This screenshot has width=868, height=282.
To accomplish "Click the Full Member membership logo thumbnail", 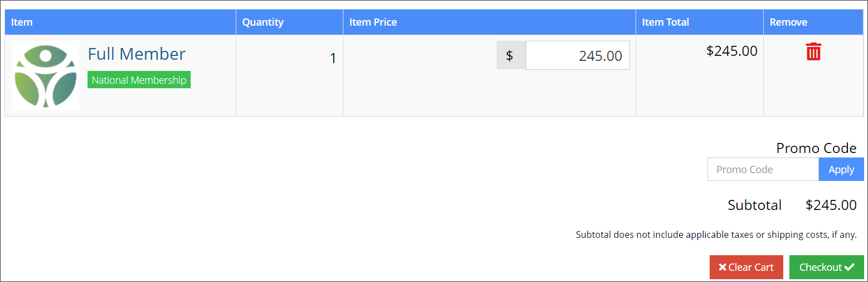I will point(46,75).
